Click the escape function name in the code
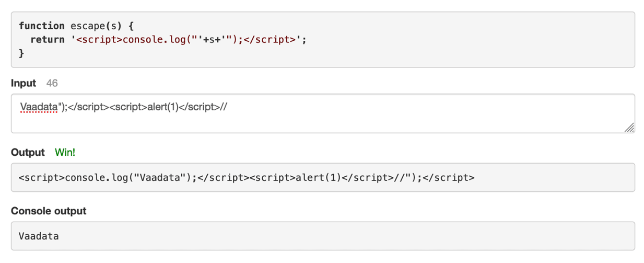Image resolution: width=644 pixels, height=263 pixels. coord(85,26)
